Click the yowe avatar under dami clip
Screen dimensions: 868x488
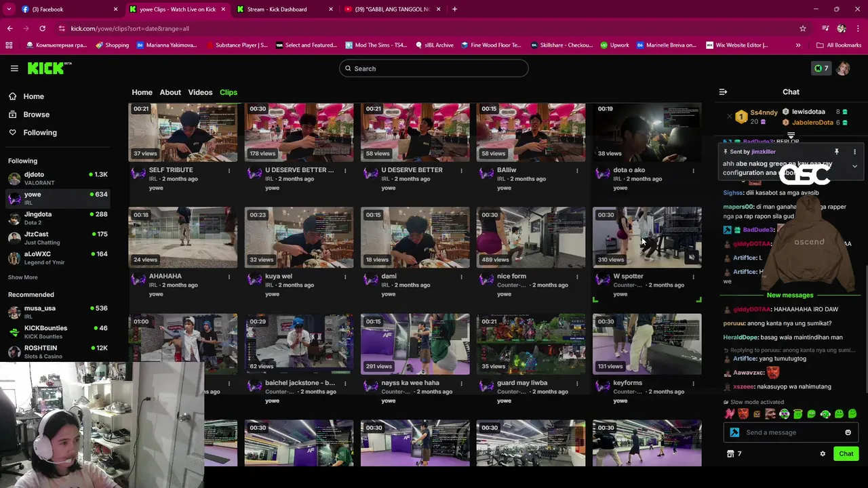[370, 280]
